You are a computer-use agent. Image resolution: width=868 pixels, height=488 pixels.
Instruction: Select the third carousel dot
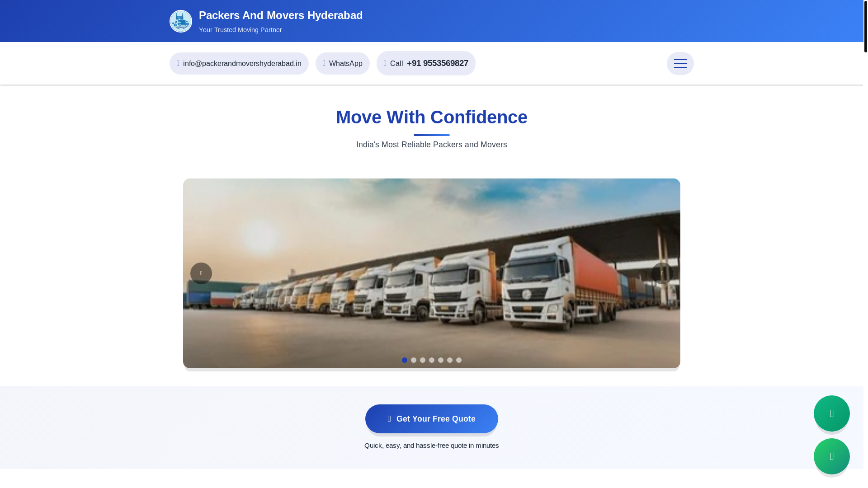(423, 360)
